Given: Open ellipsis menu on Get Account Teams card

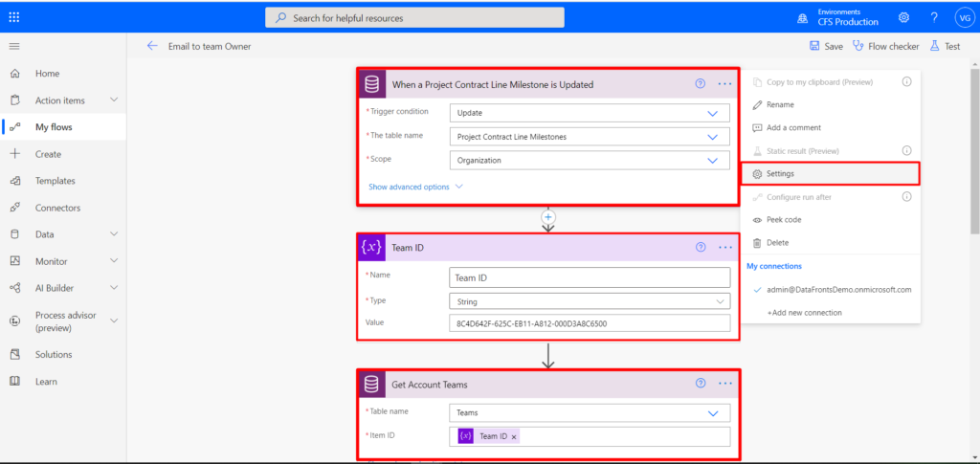Looking at the screenshot, I should 725,384.
